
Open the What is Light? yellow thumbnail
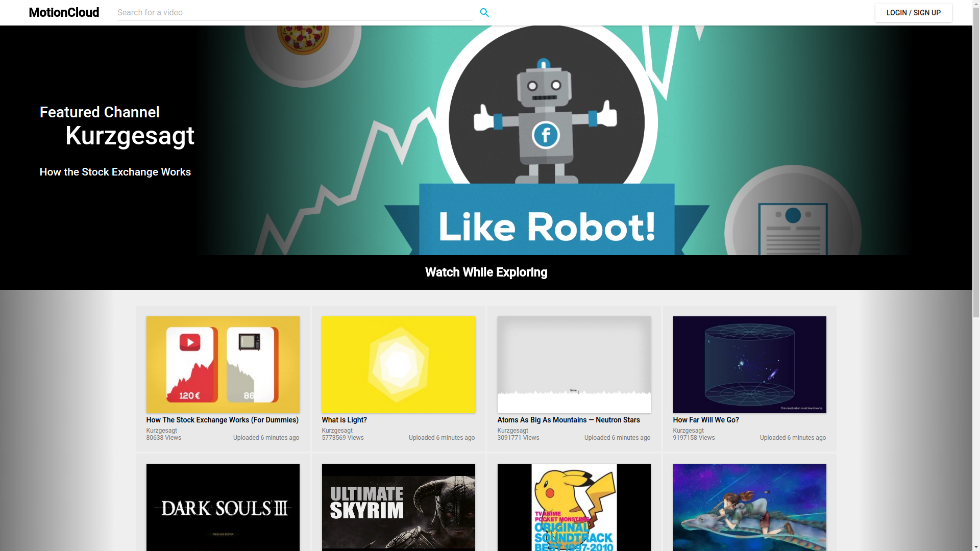click(x=399, y=365)
